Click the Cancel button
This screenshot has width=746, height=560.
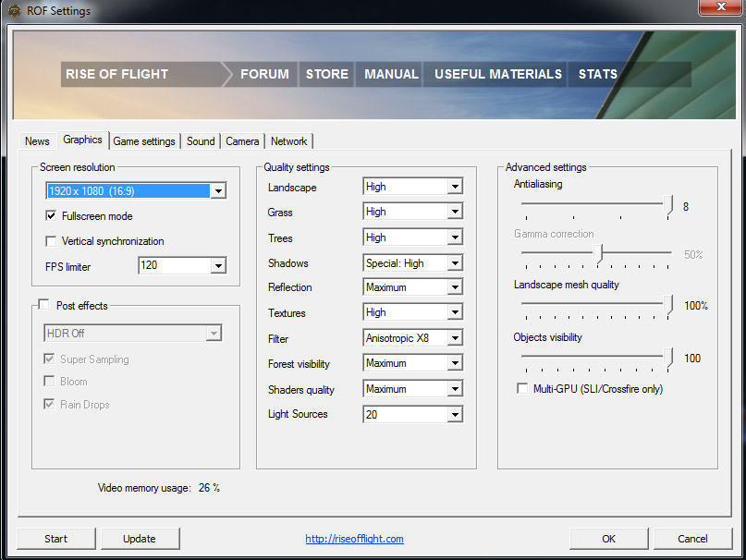[692, 539]
